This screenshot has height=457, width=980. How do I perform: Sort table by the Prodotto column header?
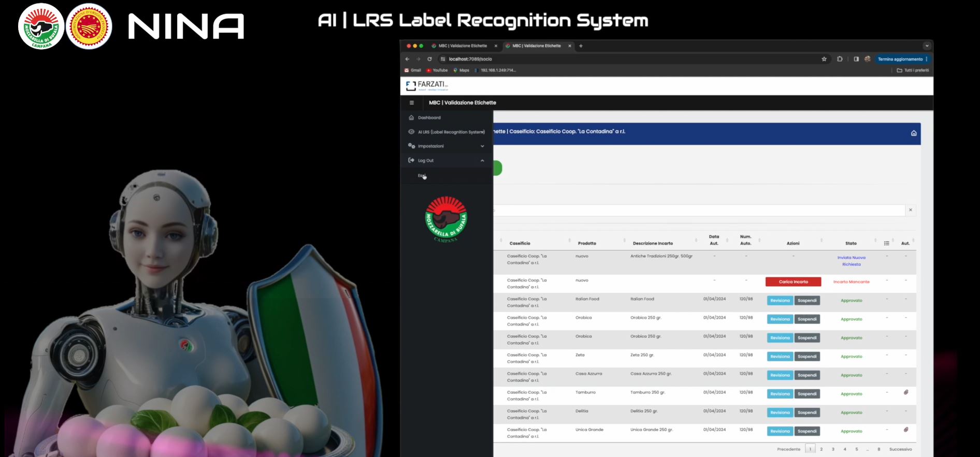coord(587,243)
